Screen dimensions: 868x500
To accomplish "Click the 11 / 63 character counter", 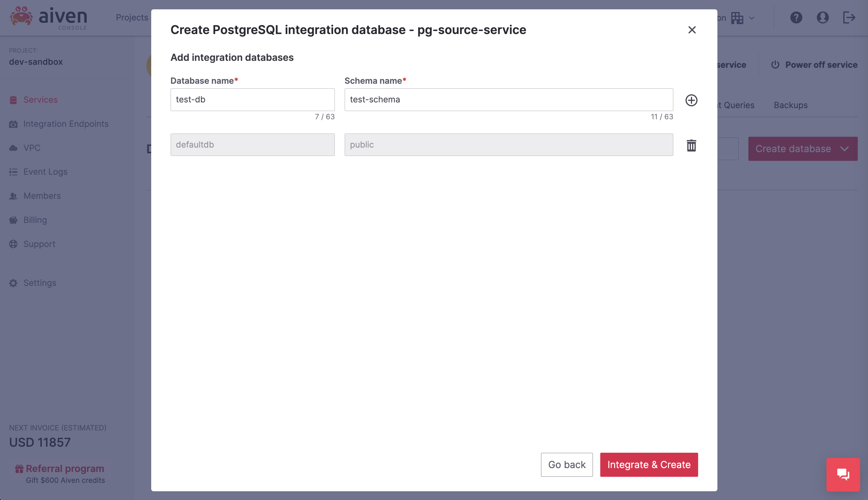I will click(662, 117).
